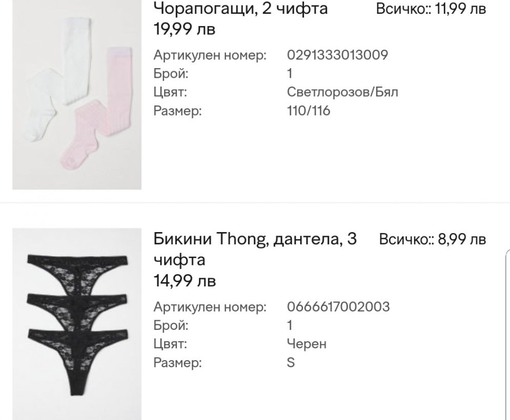The width and height of the screenshot is (510, 420).
Task: Click the Брой quantity value for tights
Action: point(290,74)
